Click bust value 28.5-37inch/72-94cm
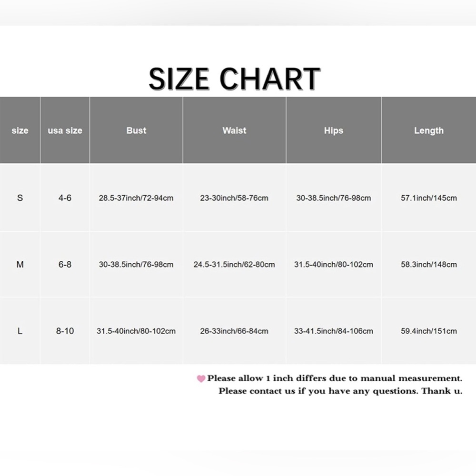This screenshot has width=476, height=476. click(x=136, y=198)
